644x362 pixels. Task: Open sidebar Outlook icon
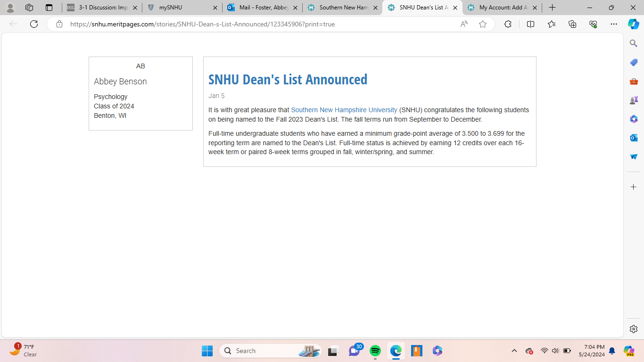pos(634,138)
